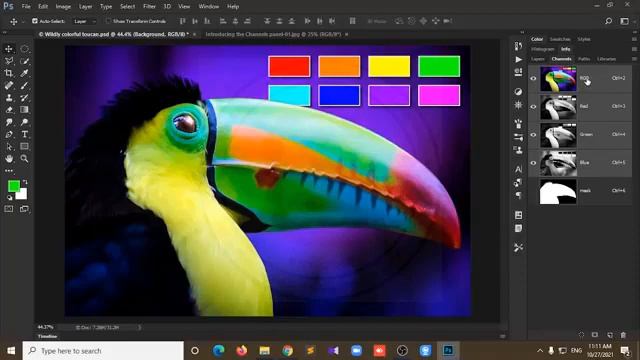The height and width of the screenshot is (360, 640).
Task: Toggle Auto-Select checkbox
Action: tap(35, 21)
